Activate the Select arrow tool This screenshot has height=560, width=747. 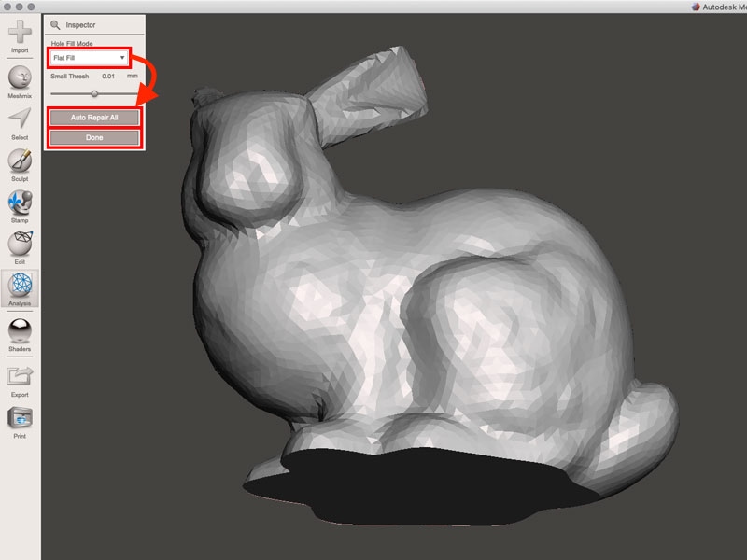(20, 118)
